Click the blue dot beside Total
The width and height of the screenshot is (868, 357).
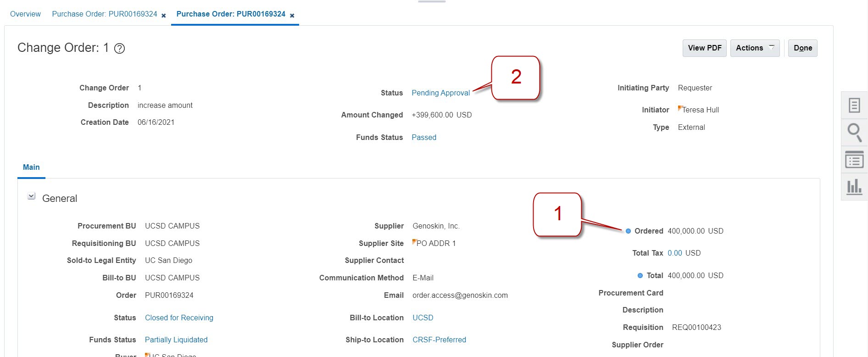tap(640, 275)
